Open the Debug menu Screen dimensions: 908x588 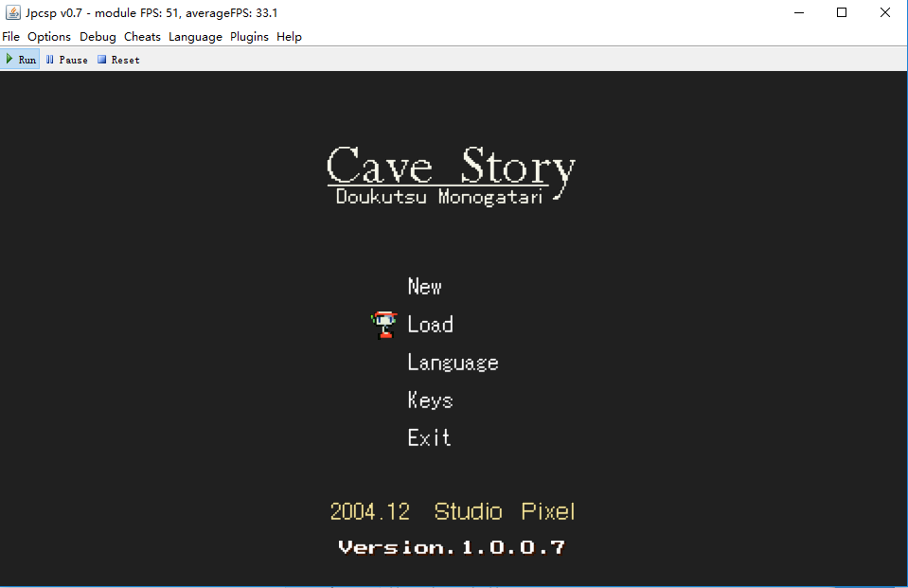(98, 37)
